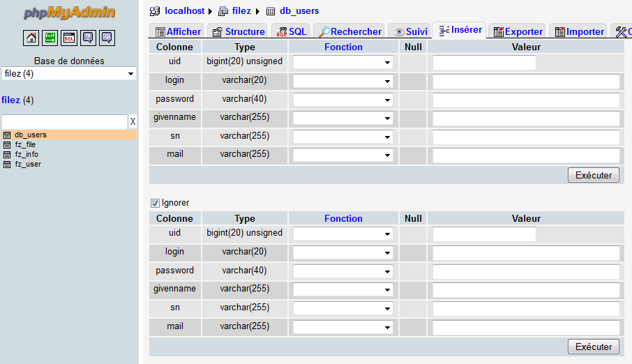Click the table icon beside fz_file
This screenshot has width=632, height=364.
(x=7, y=145)
